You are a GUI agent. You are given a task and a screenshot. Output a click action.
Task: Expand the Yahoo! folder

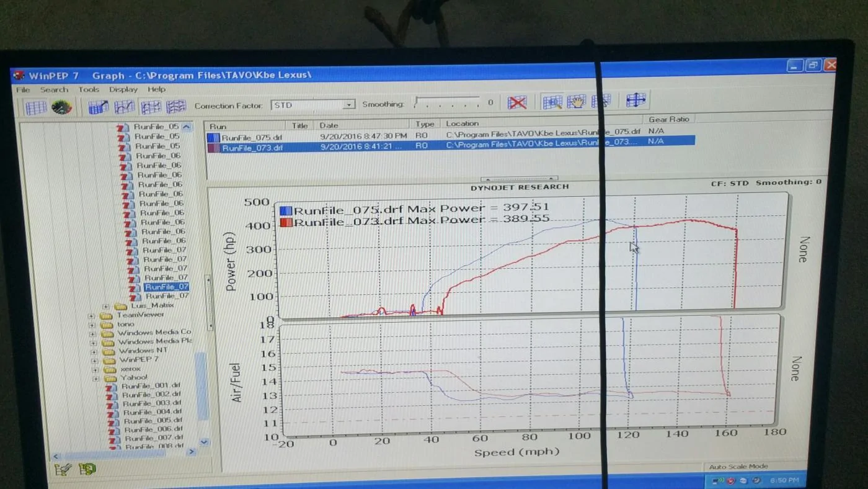click(95, 378)
